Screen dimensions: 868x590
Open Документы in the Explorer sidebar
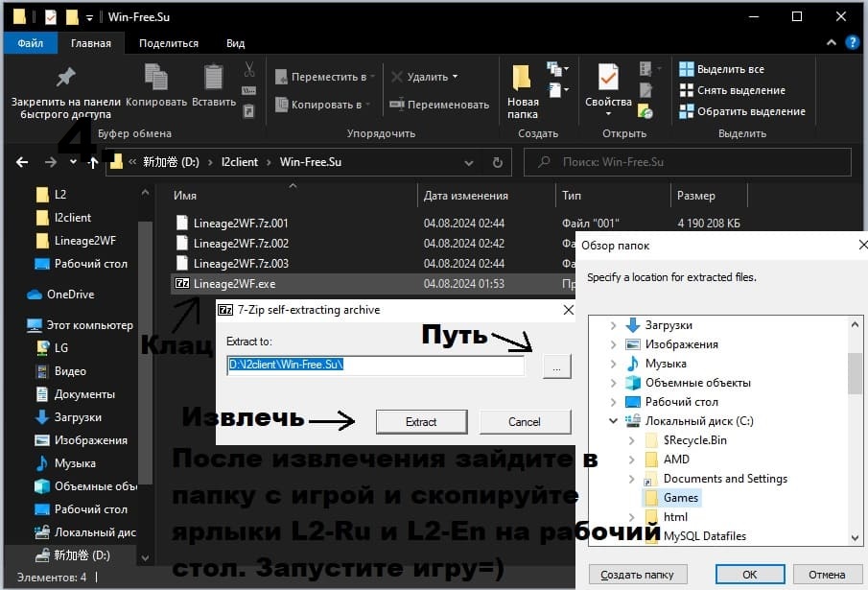pyautogui.click(x=84, y=394)
